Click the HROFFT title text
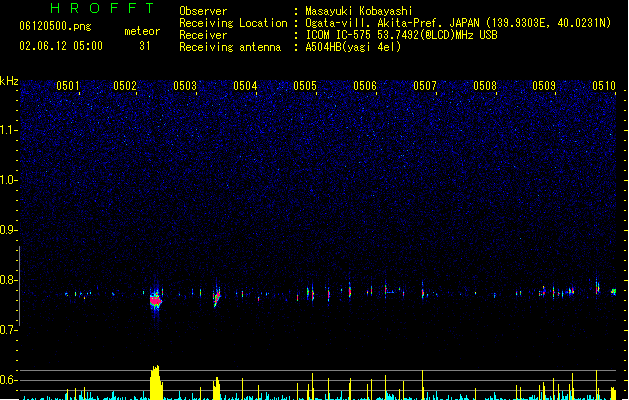The image size is (629, 400). pos(102,8)
